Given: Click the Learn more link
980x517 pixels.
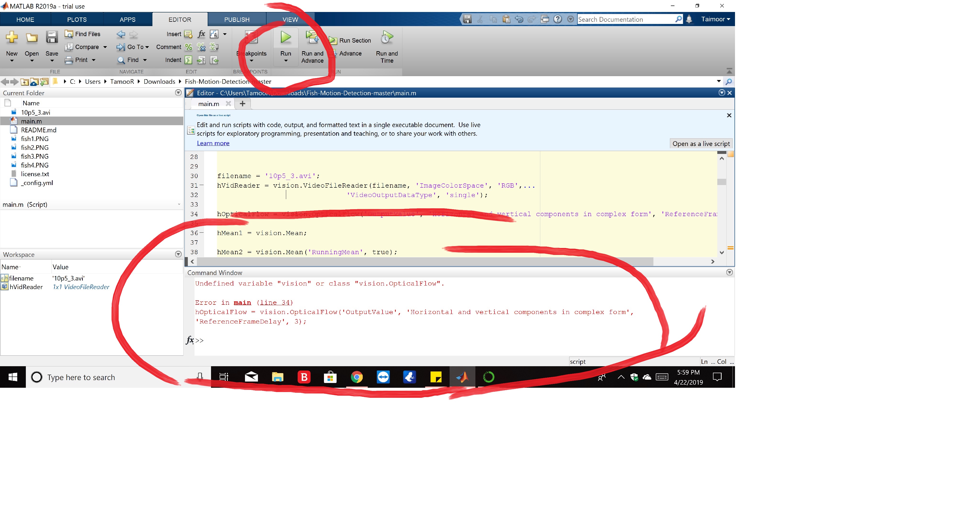Looking at the screenshot, I should pyautogui.click(x=213, y=143).
